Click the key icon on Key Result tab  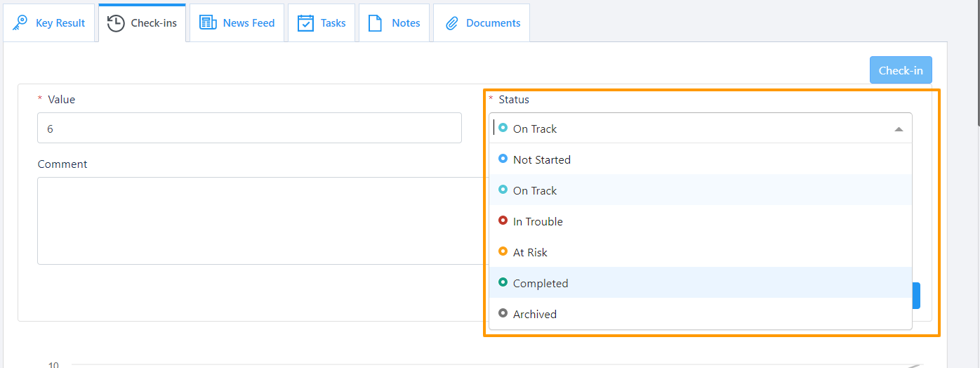pyautogui.click(x=20, y=23)
